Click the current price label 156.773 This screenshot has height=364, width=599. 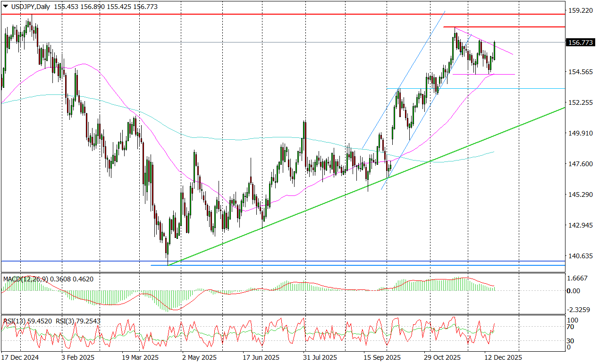pos(581,42)
